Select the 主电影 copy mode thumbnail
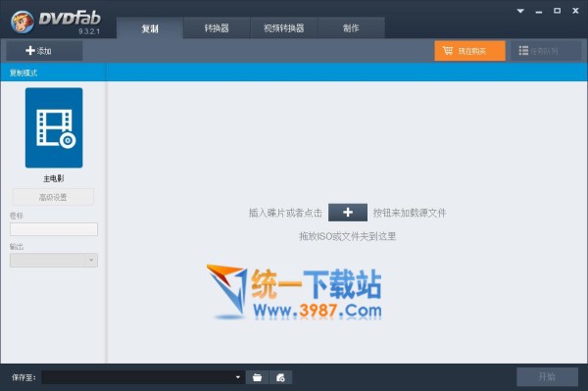This screenshot has width=588, height=391. [54, 127]
